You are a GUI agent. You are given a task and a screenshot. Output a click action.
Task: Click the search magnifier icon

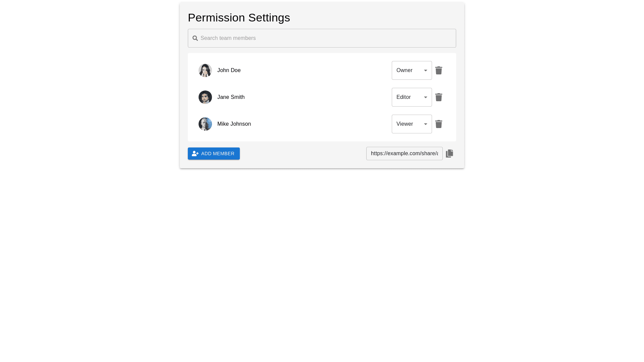click(195, 38)
